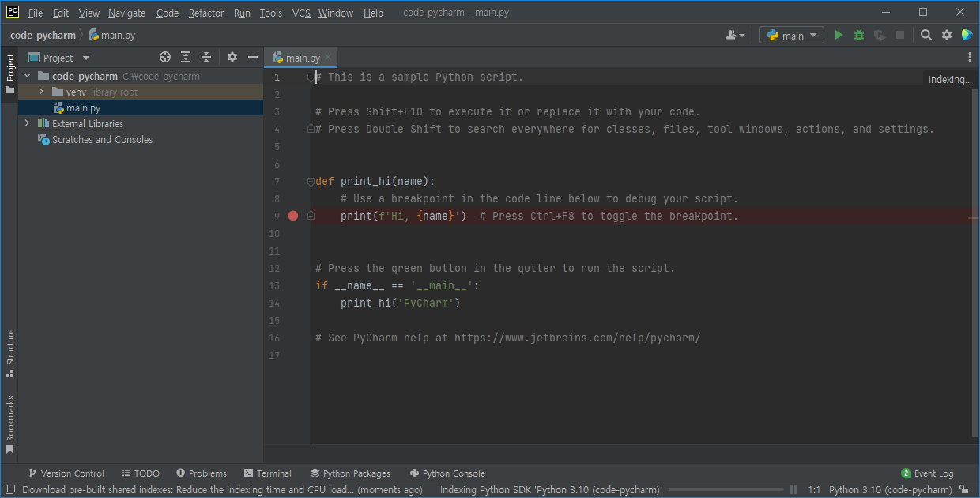Open the Window menu

coord(336,13)
